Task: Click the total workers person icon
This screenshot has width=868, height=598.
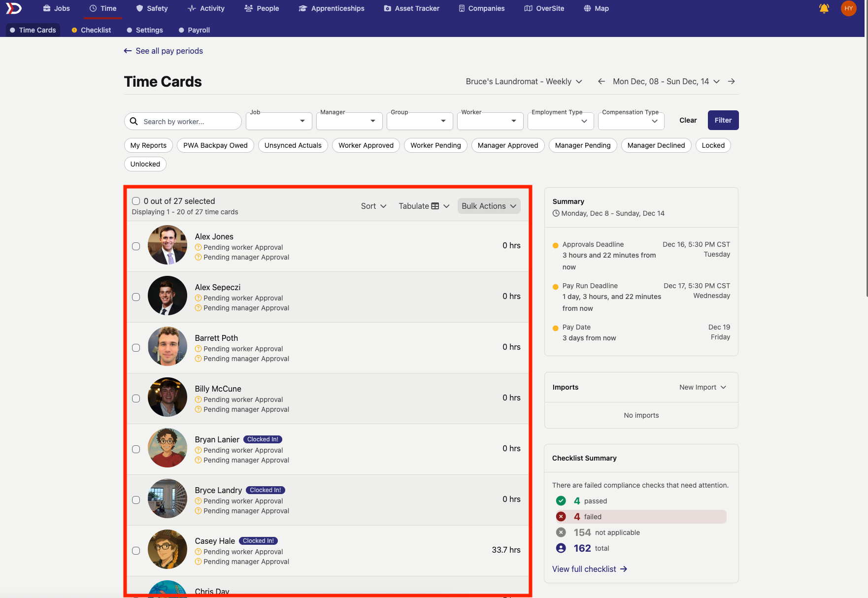Action: 561,548
